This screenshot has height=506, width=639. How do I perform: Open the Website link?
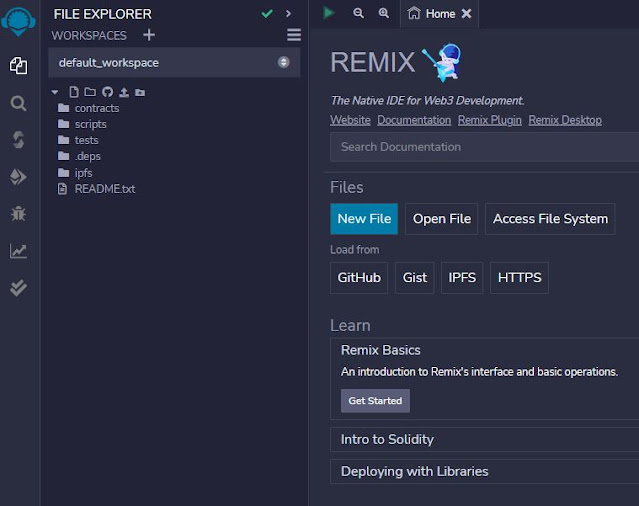point(350,120)
